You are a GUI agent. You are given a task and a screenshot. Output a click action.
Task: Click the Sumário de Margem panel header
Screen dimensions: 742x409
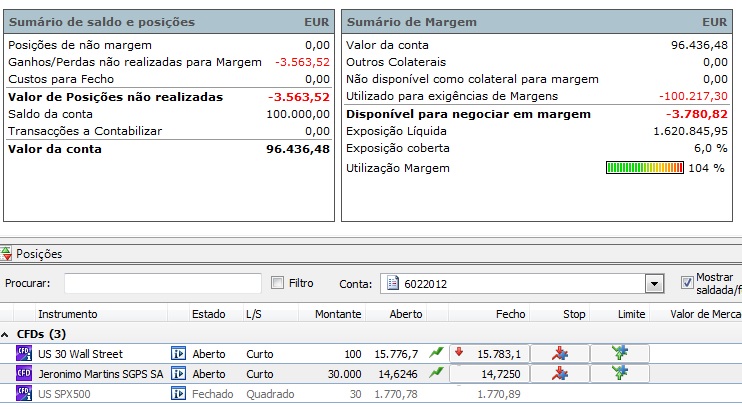(537, 22)
